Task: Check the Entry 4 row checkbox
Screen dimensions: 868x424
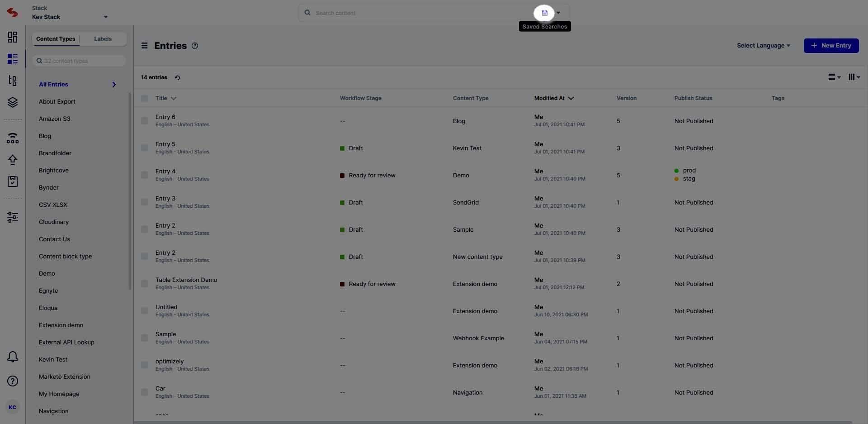Action: pos(145,175)
